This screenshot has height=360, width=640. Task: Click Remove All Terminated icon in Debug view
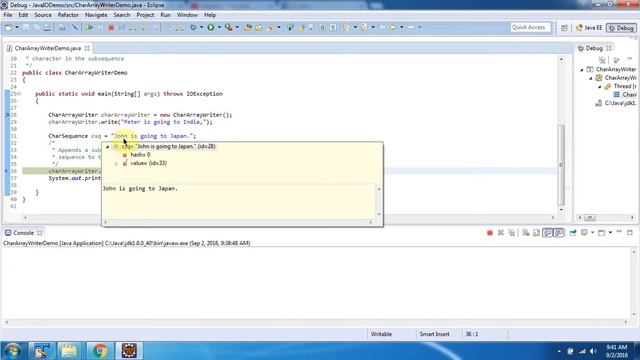(x=602, y=60)
